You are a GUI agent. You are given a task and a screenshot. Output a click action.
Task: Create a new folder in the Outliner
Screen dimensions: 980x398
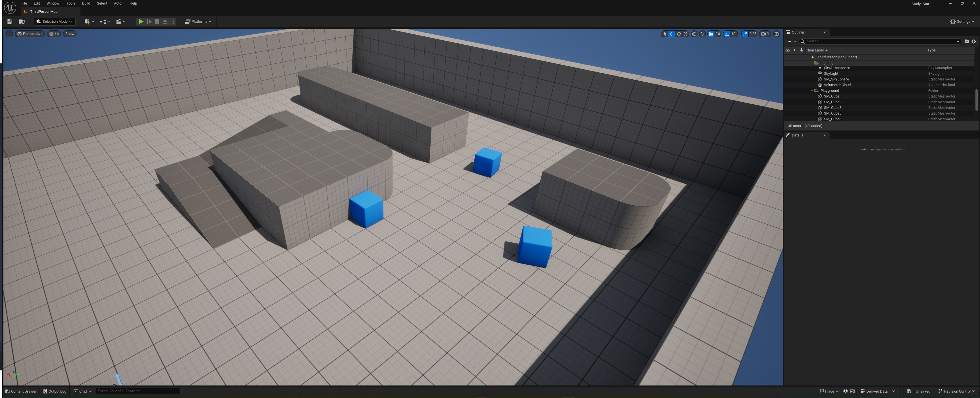(x=966, y=42)
